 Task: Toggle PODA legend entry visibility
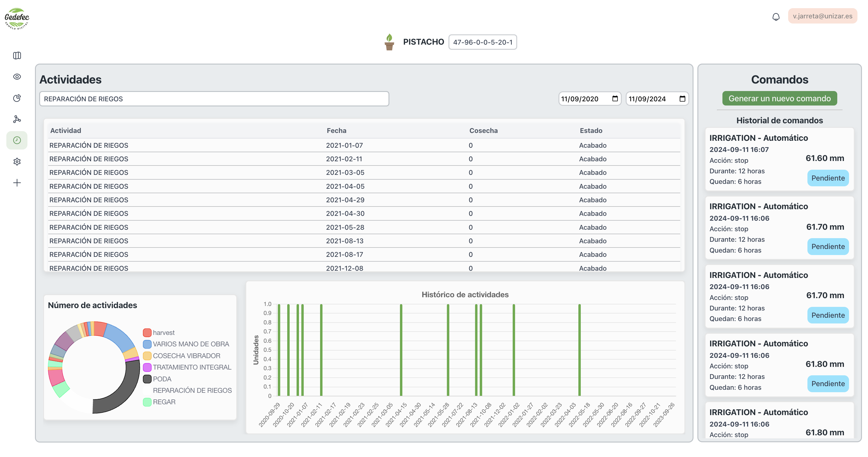tap(162, 379)
